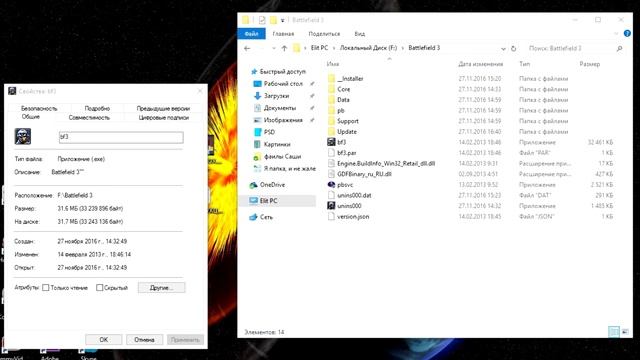Select the Update folder icon
Image resolution: width=640 pixels, height=360 pixels.
click(x=331, y=131)
